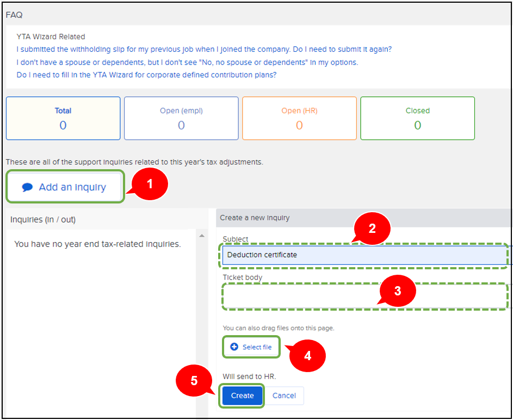Open the FAQ about no spouse or dependents
The height and width of the screenshot is (420, 513).
click(x=187, y=63)
